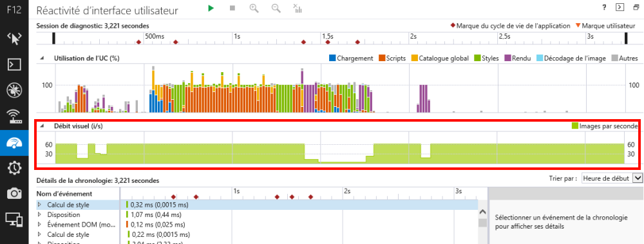Expand the Disposition 1,07 ms event
This screenshot has height=244, width=644.
pos(40,214)
